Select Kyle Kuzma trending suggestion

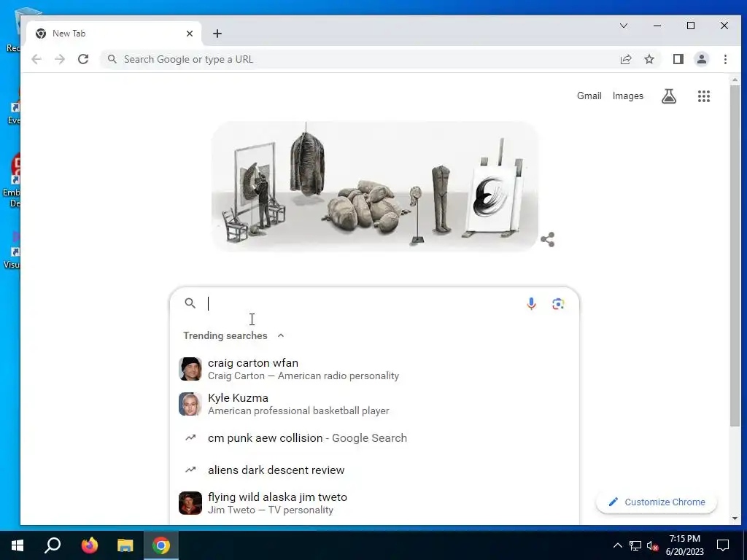374,404
